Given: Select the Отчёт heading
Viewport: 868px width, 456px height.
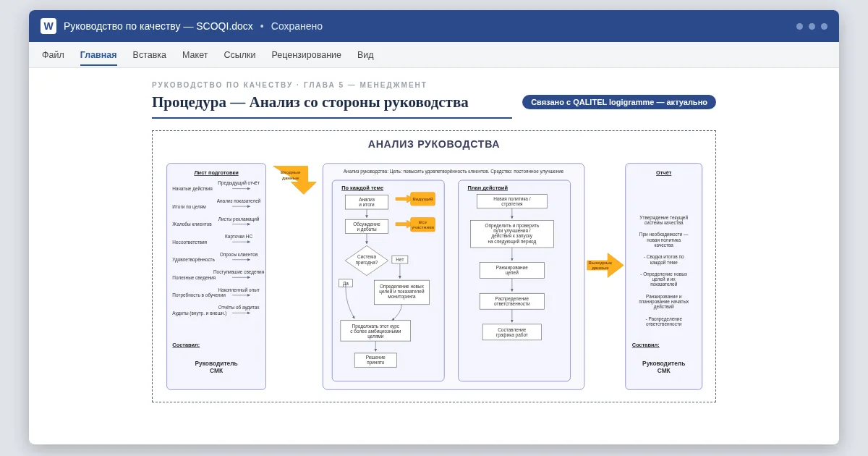Looking at the screenshot, I should coord(664,172).
